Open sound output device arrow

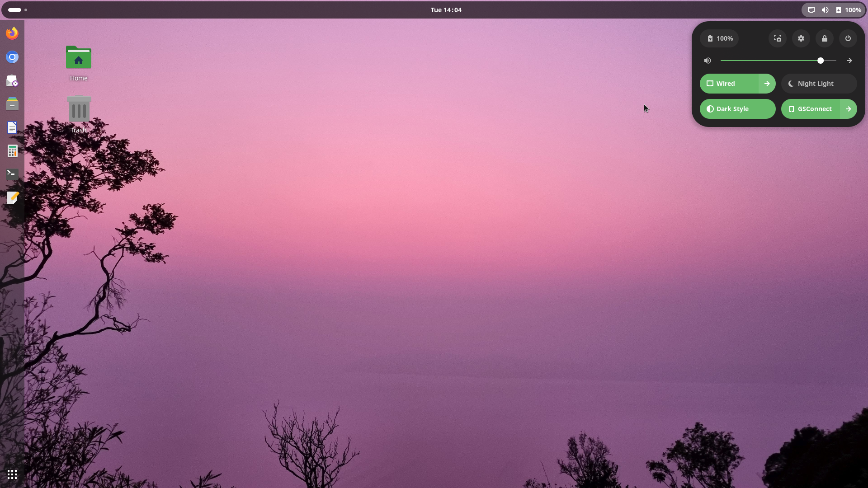[849, 61]
